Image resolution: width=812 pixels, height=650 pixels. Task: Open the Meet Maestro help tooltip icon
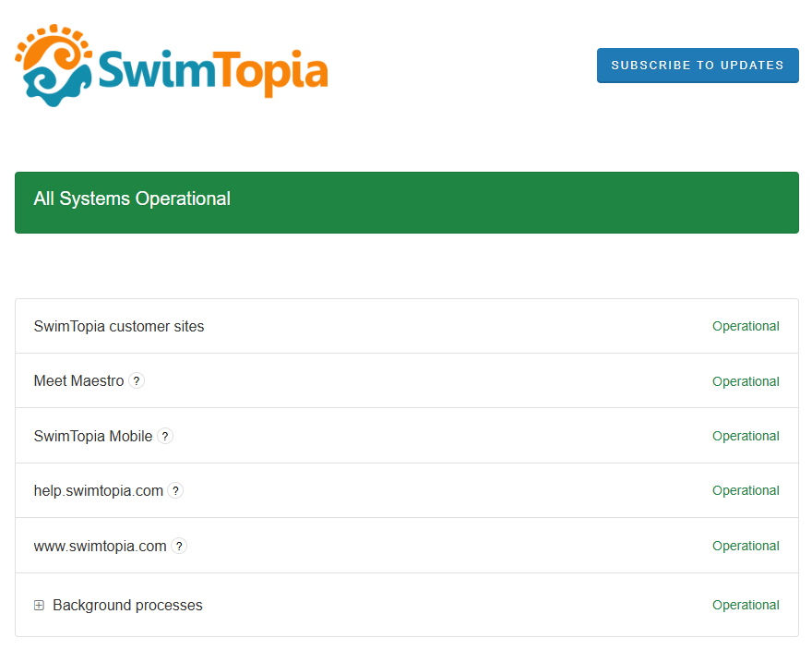[137, 381]
